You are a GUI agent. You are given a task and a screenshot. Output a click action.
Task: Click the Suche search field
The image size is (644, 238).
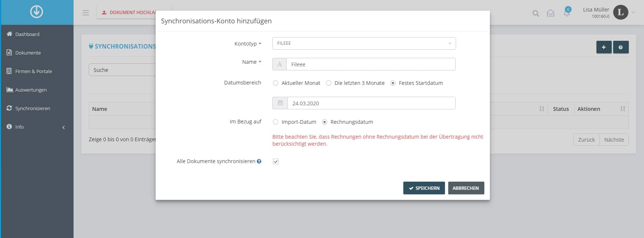click(x=122, y=70)
